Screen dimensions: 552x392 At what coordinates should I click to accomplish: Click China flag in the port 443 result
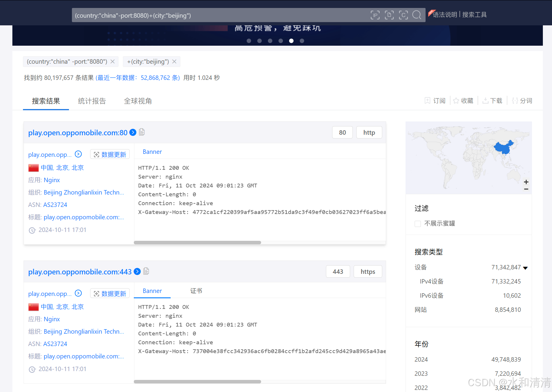click(34, 307)
